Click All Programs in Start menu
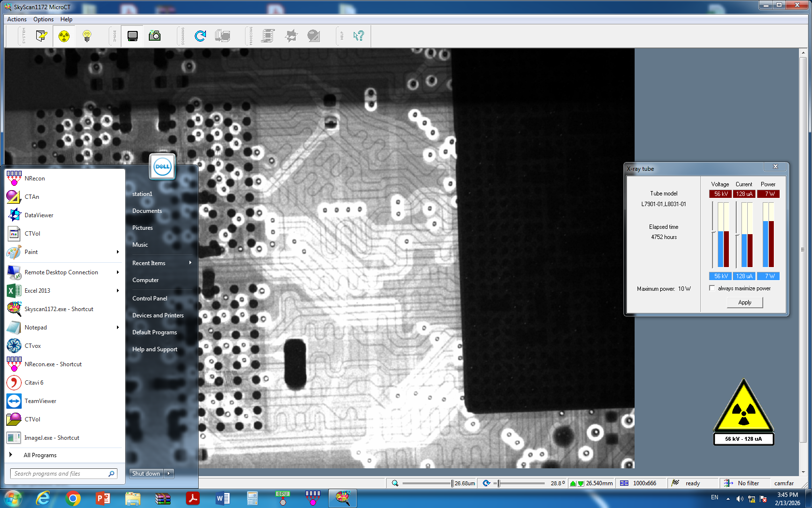This screenshot has width=812, height=508. coord(40,455)
